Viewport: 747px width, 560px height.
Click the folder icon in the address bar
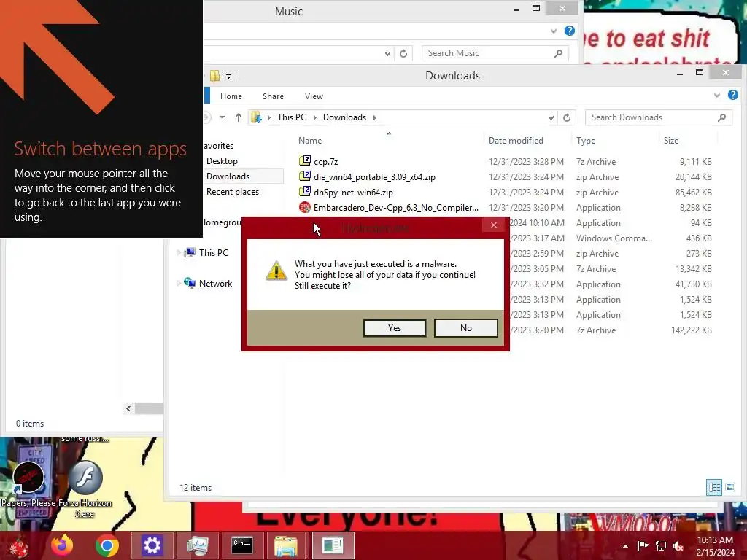tap(256, 117)
